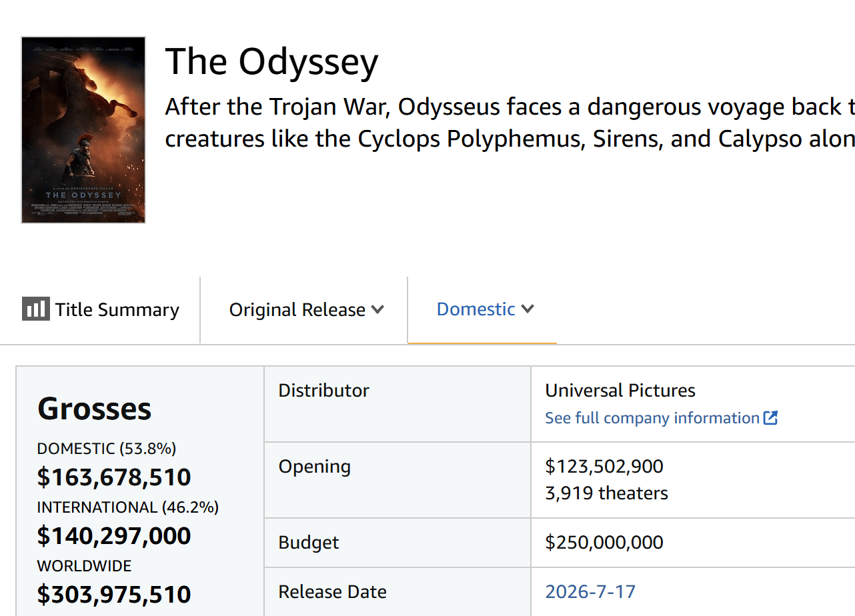This screenshot has height=616, width=855.
Task: Click the $250,000,000 budget value
Action: tap(604, 543)
